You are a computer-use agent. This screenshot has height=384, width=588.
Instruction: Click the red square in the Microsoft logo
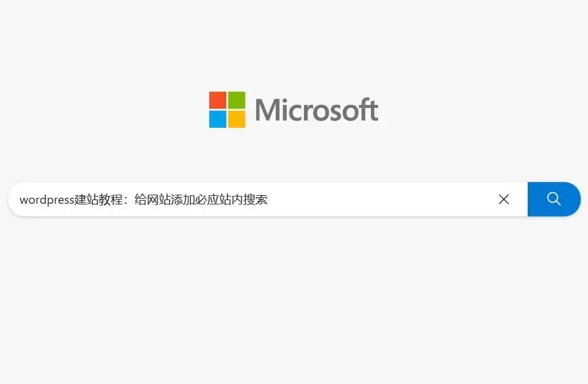218,100
